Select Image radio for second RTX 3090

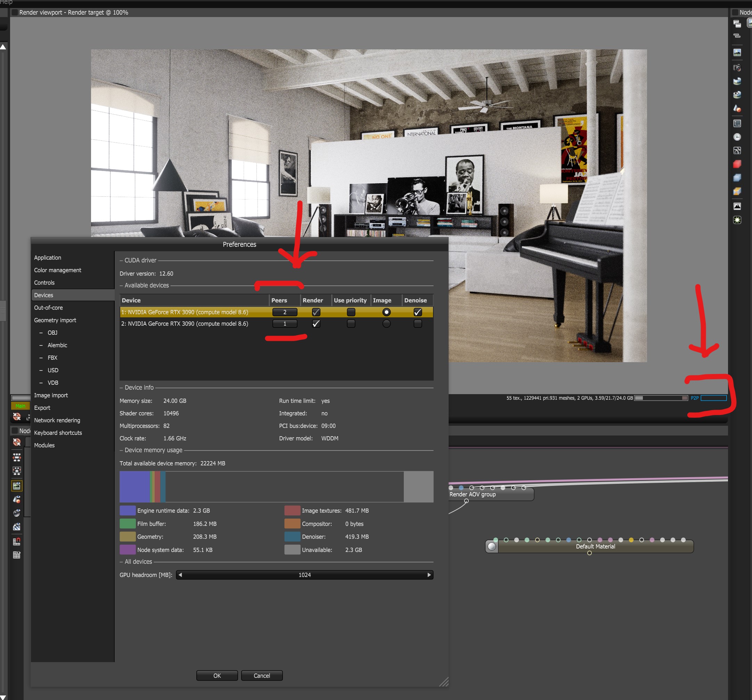(x=386, y=324)
